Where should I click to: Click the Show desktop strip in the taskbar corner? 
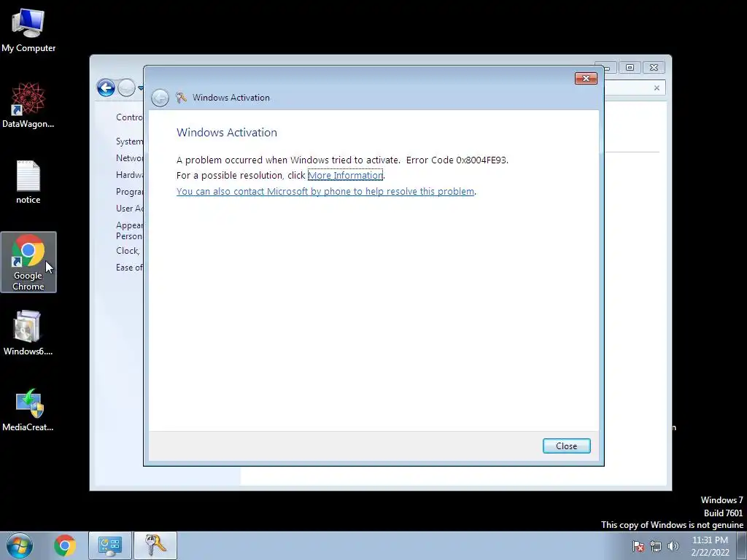(742, 545)
